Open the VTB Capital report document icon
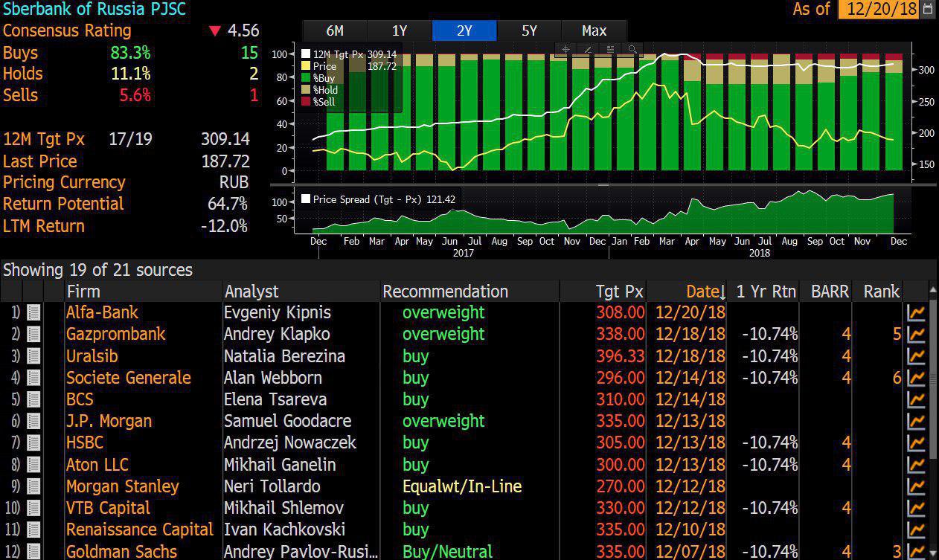Screen dimensions: 939x560 coord(33,509)
